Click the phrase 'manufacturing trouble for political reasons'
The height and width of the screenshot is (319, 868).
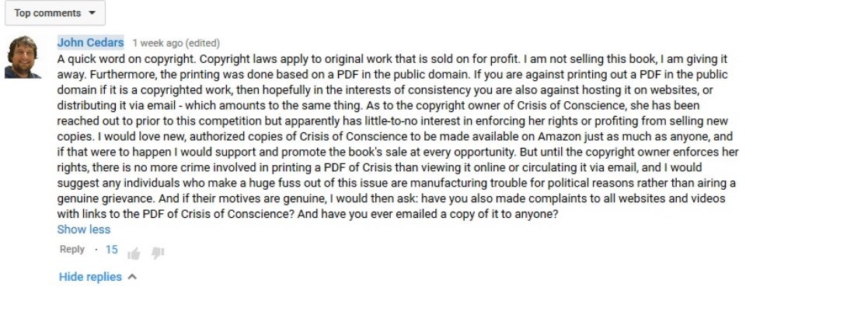(549, 184)
